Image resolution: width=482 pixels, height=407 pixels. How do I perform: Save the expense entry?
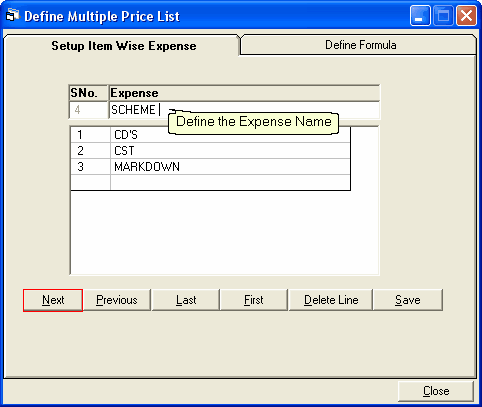pyautogui.click(x=408, y=300)
